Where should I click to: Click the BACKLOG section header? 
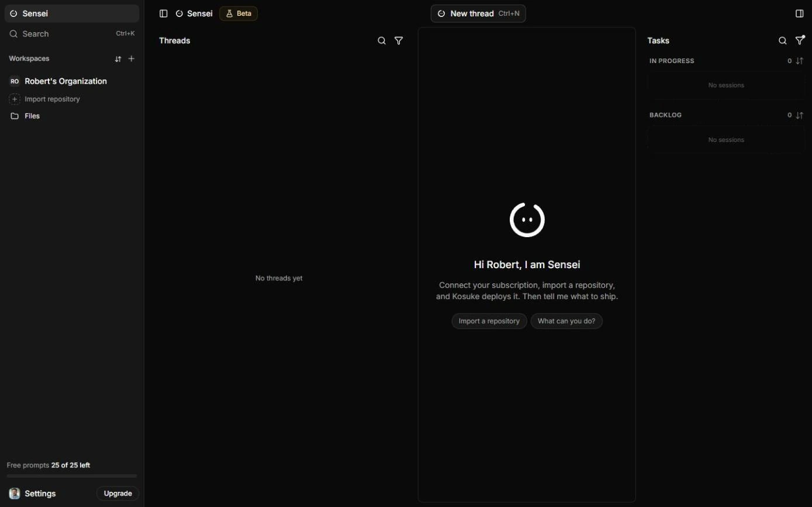click(x=665, y=115)
